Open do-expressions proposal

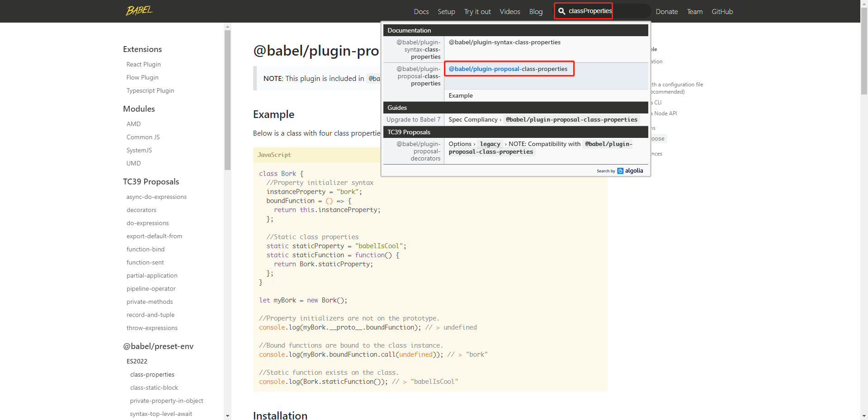147,223
